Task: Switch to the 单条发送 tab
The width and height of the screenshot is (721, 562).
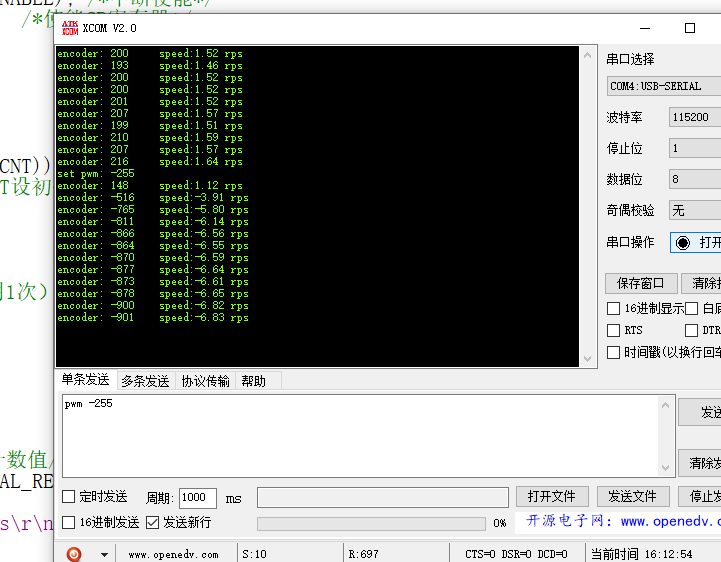Action: click(86, 379)
